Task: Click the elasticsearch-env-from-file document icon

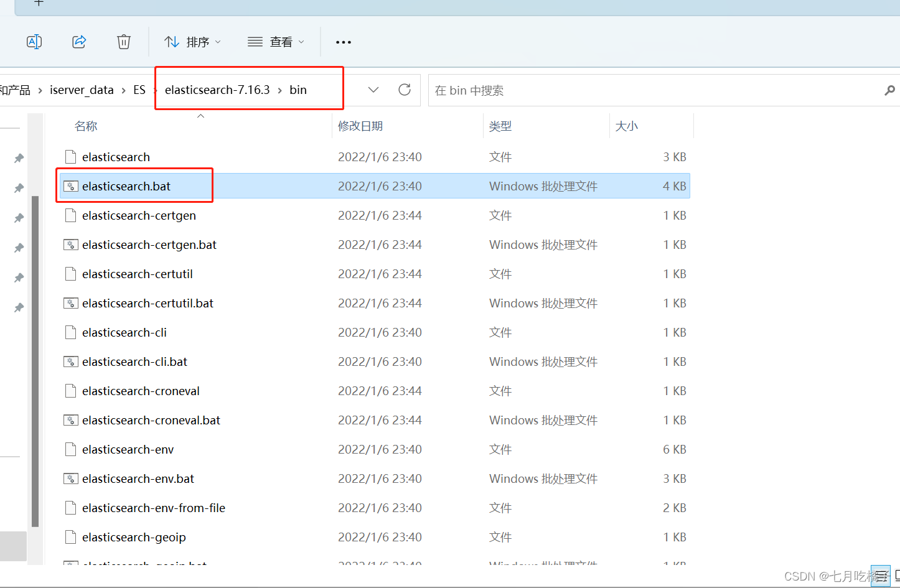Action: (71, 508)
